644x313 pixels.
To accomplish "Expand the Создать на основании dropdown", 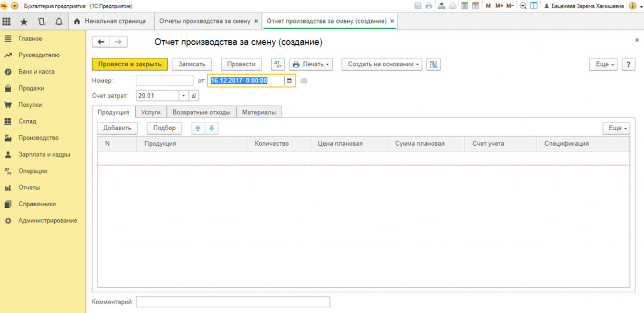I will coord(382,64).
